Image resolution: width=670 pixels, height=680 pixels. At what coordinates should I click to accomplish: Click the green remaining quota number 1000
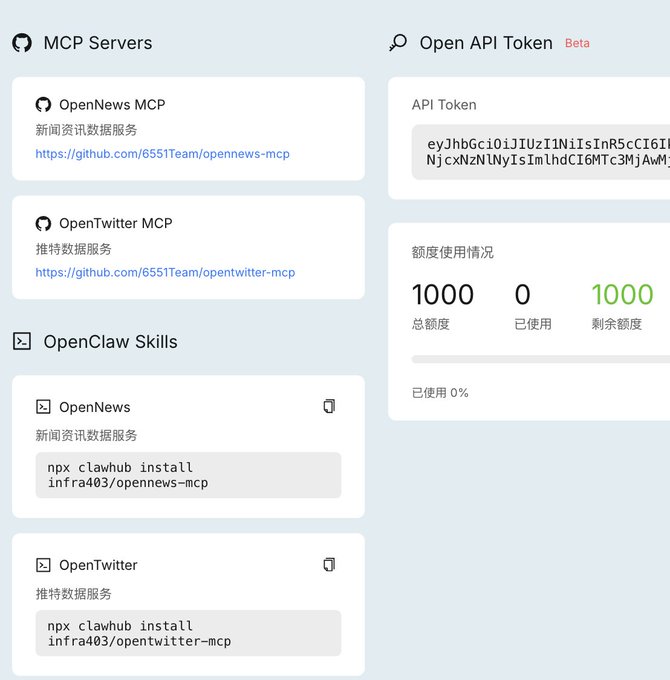(621, 295)
